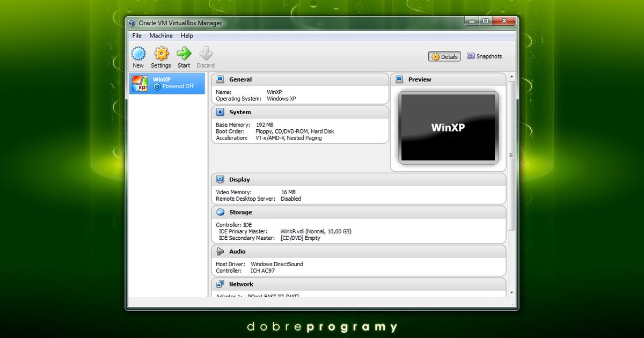
Task: Select the WinXP Powered Off machine
Action: coord(167,83)
